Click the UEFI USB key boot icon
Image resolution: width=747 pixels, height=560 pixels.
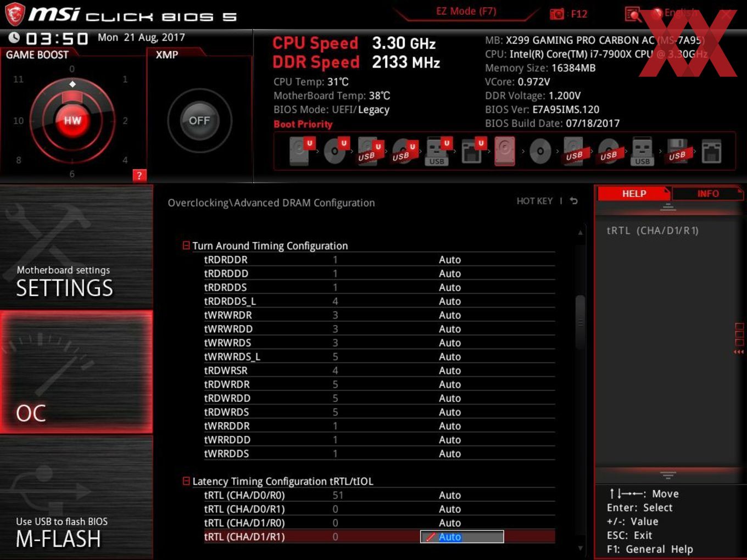438,151
